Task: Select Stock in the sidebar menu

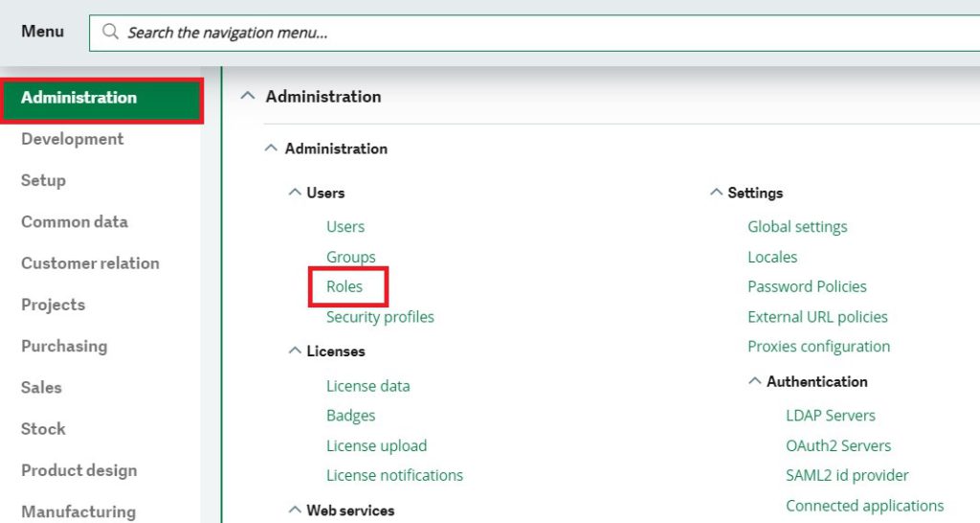Action: point(43,428)
